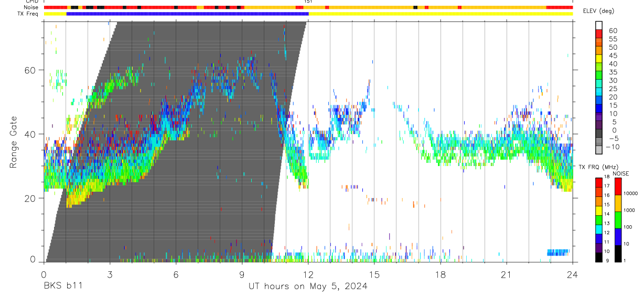
Task: Click the x-axis tick label '18'
Action: [x=440, y=274]
